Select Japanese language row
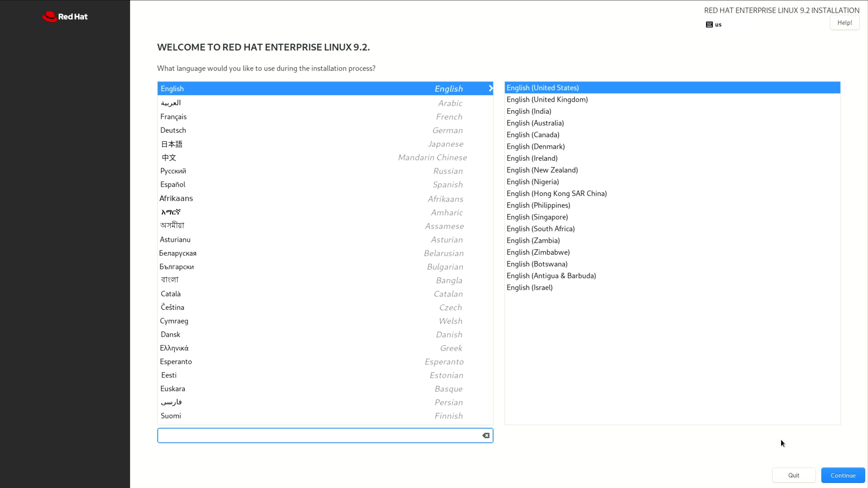This screenshot has width=868, height=488. click(x=325, y=144)
